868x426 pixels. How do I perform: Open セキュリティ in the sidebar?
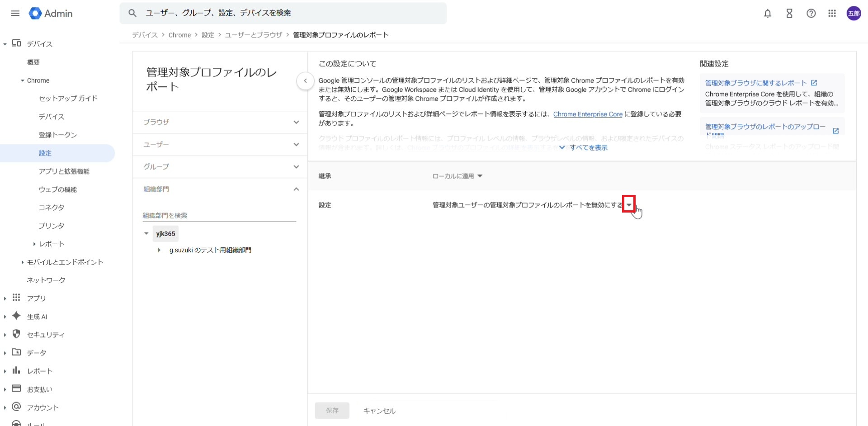46,335
